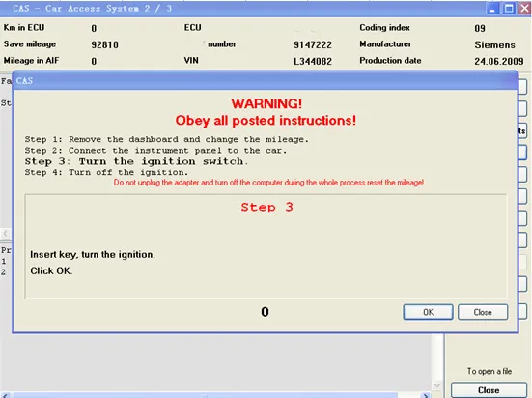Select the Manufacturer value Siemens
Image resolution: width=532 pixels, height=398 pixels.
(494, 44)
